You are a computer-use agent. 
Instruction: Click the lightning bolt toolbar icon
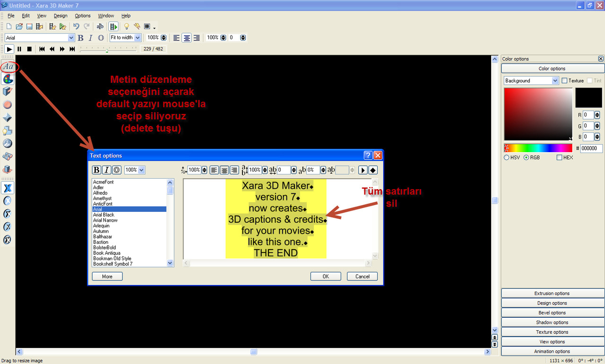coord(137,26)
